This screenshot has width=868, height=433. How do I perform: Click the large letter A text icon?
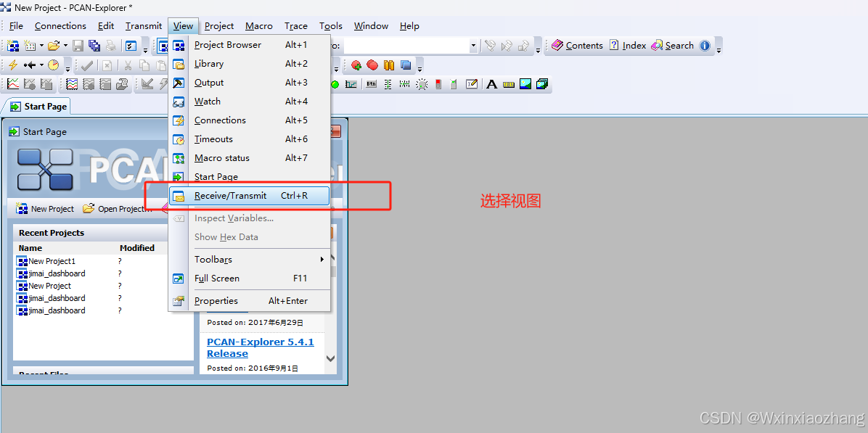coord(491,84)
